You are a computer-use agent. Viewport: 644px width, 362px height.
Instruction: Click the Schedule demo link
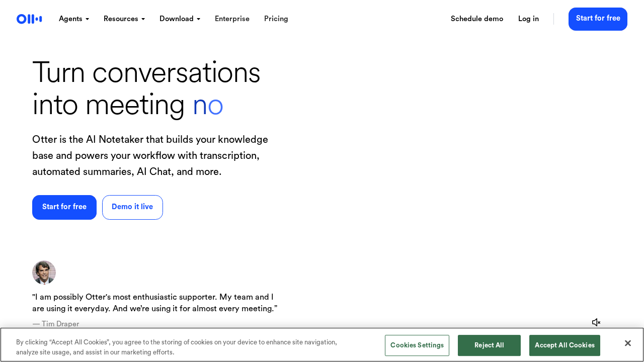click(476, 19)
